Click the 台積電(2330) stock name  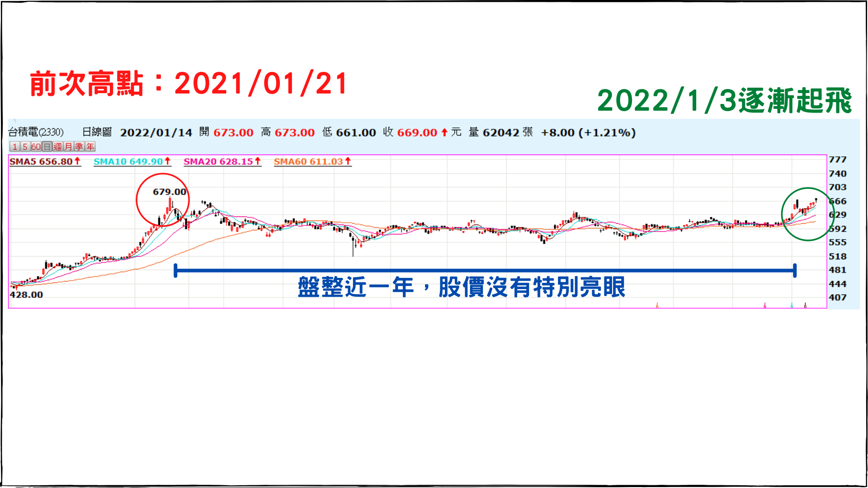[x=36, y=132]
